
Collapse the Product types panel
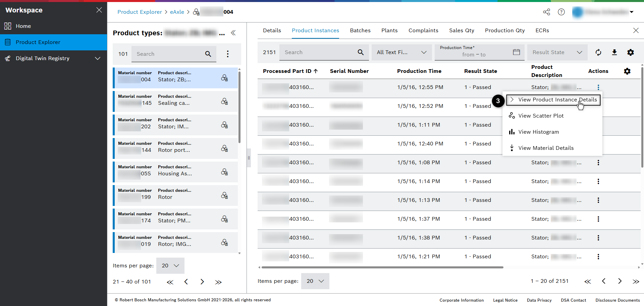tap(233, 33)
